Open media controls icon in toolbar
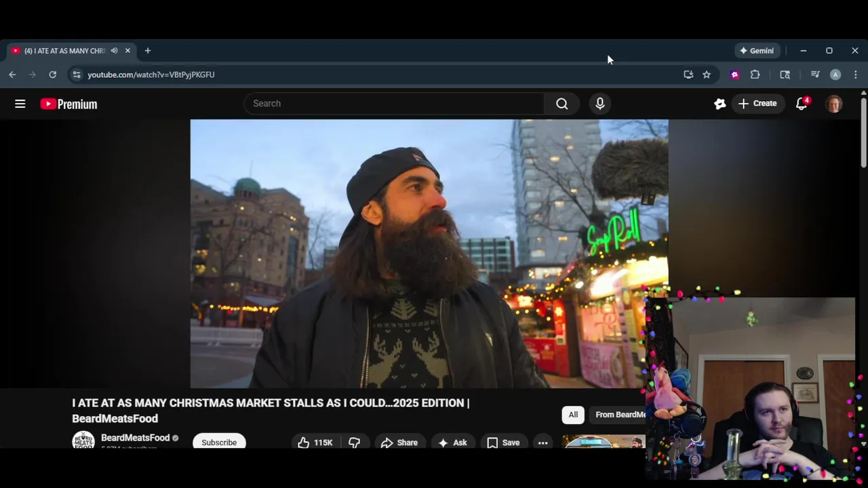The image size is (868, 488). click(815, 75)
